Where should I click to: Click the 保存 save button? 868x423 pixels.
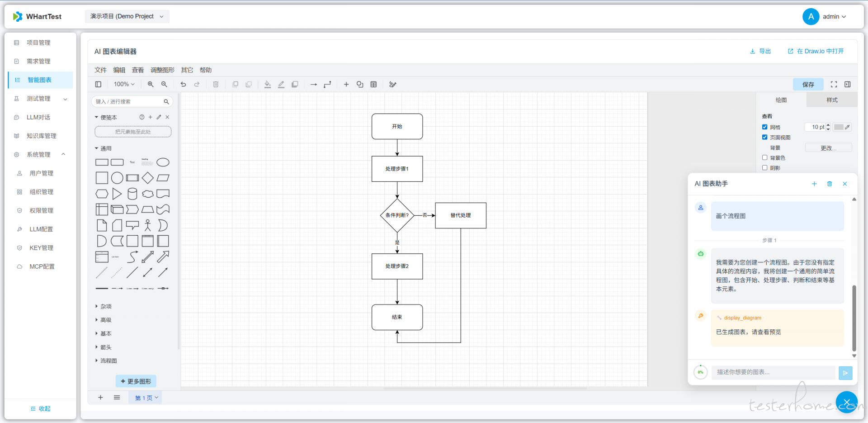click(808, 85)
